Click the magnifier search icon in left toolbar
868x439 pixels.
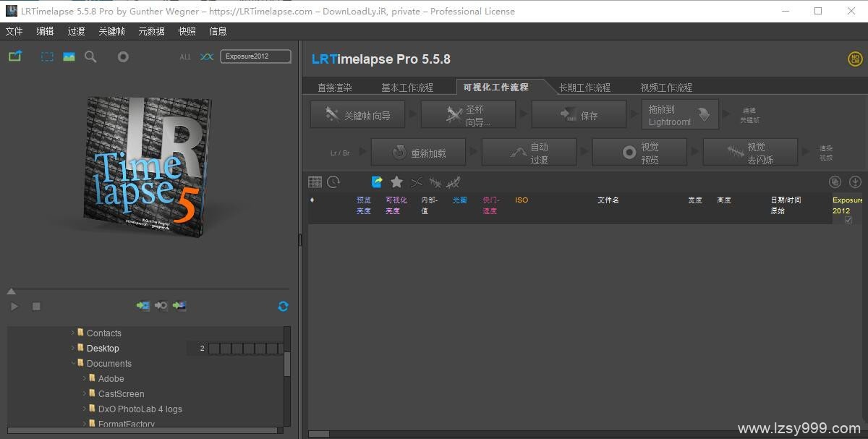tap(90, 56)
